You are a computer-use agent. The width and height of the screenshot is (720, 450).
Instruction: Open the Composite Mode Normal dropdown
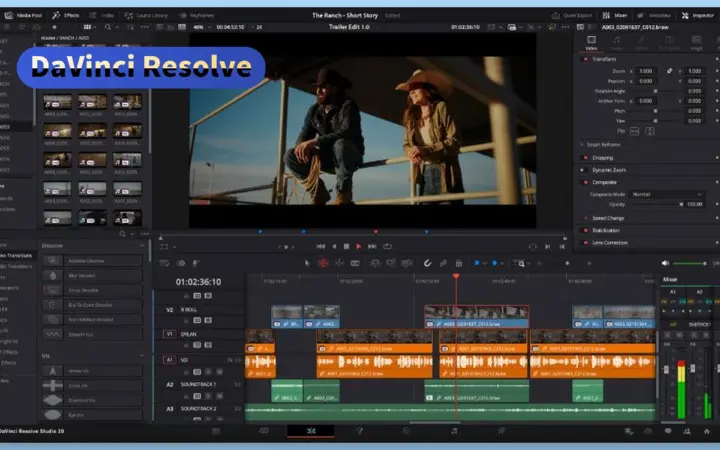pos(667,194)
